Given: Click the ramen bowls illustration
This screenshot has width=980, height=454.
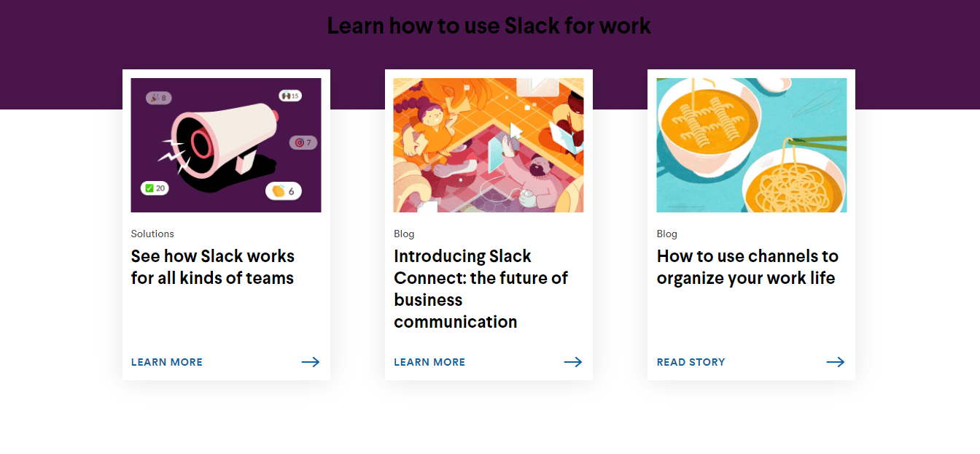Looking at the screenshot, I should (x=751, y=144).
